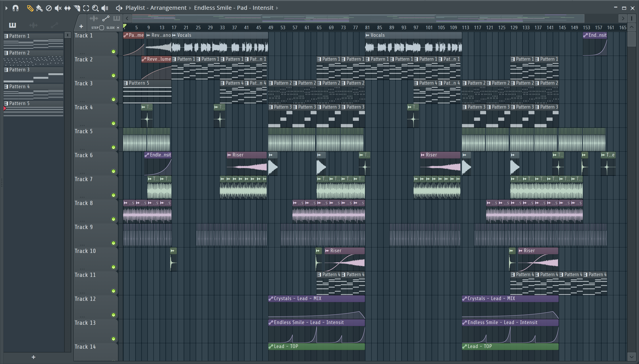
Task: Mute Track 12 with its green light
Action: click(x=113, y=315)
